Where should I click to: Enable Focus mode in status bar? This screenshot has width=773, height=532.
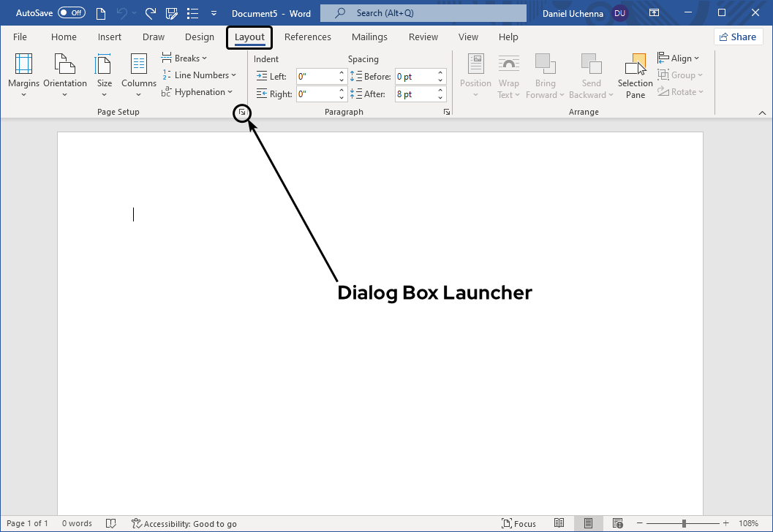pyautogui.click(x=519, y=523)
